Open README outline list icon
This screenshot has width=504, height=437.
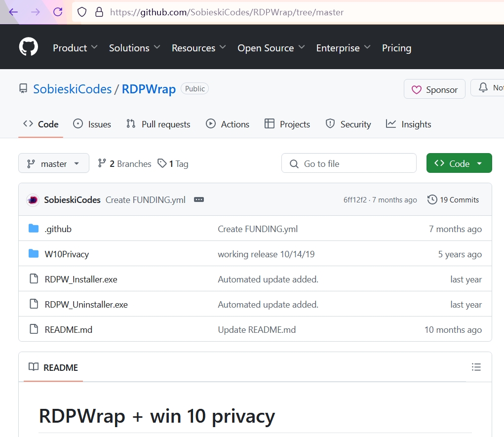coord(476,367)
